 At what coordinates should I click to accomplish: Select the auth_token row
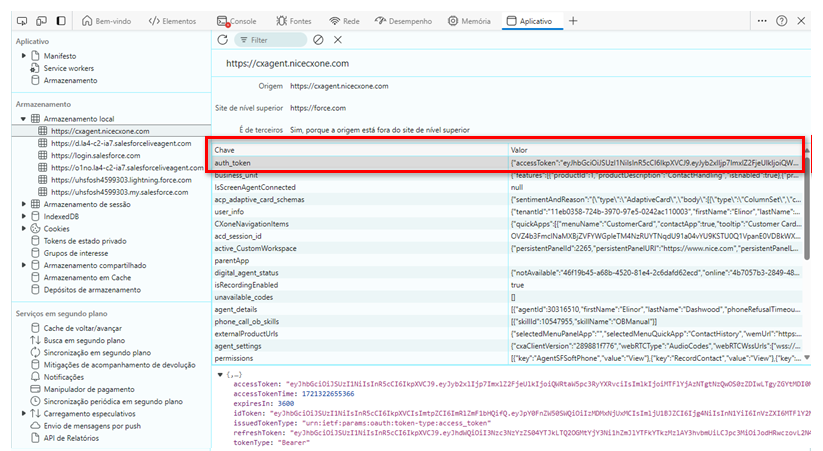click(x=507, y=163)
